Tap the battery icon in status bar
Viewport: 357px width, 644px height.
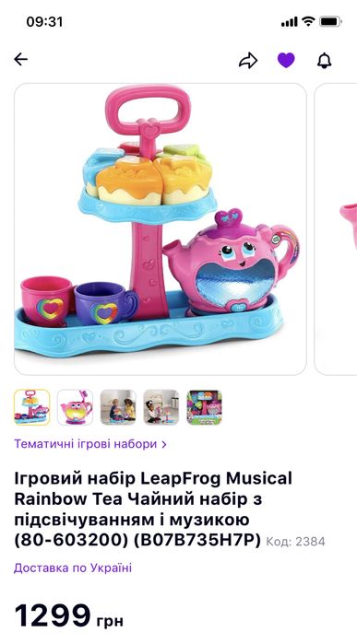coord(330,22)
